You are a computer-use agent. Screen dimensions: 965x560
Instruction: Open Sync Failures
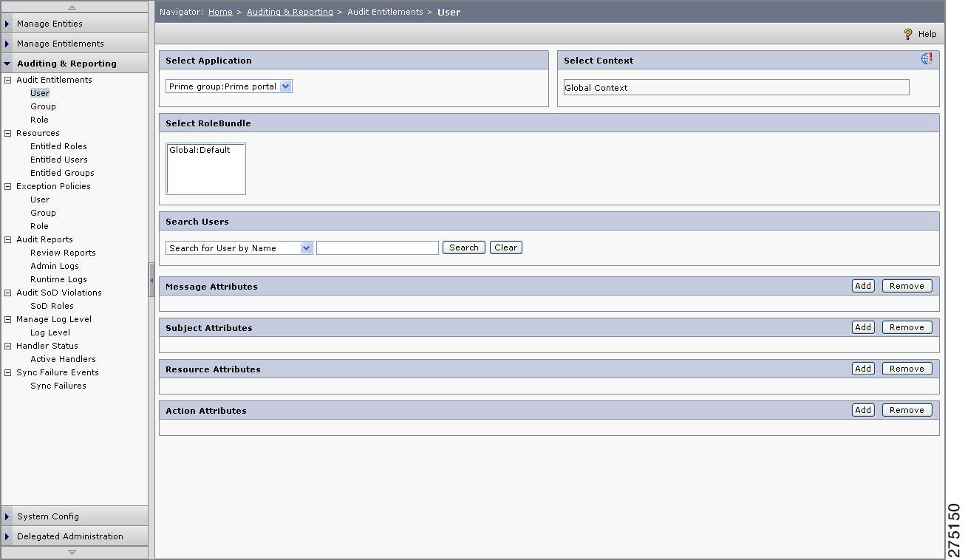click(58, 386)
